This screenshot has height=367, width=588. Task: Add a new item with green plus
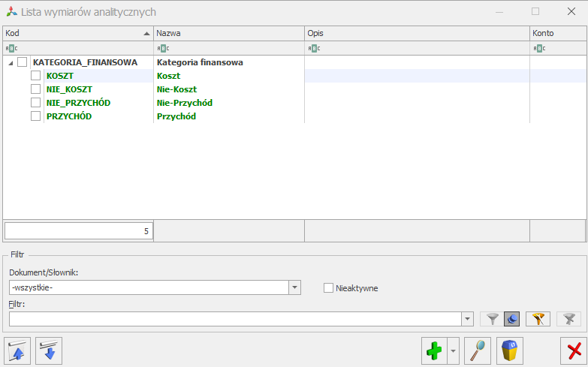[x=434, y=351]
